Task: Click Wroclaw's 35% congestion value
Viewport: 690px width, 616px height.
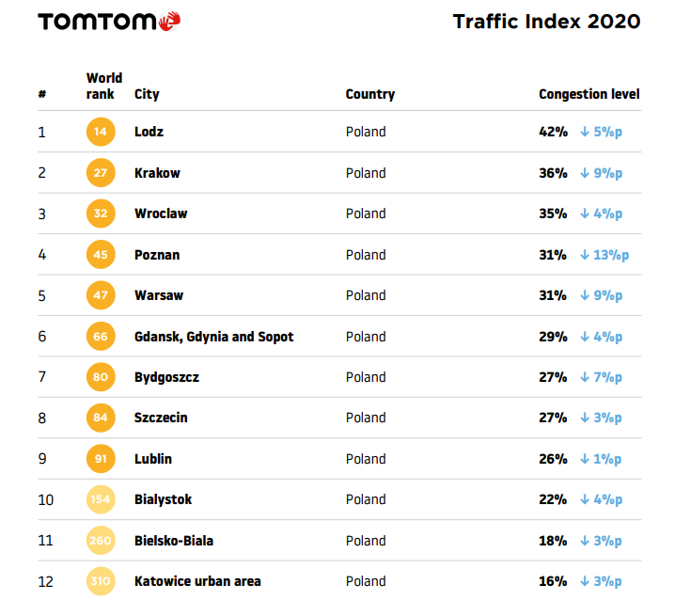Action: point(553,213)
